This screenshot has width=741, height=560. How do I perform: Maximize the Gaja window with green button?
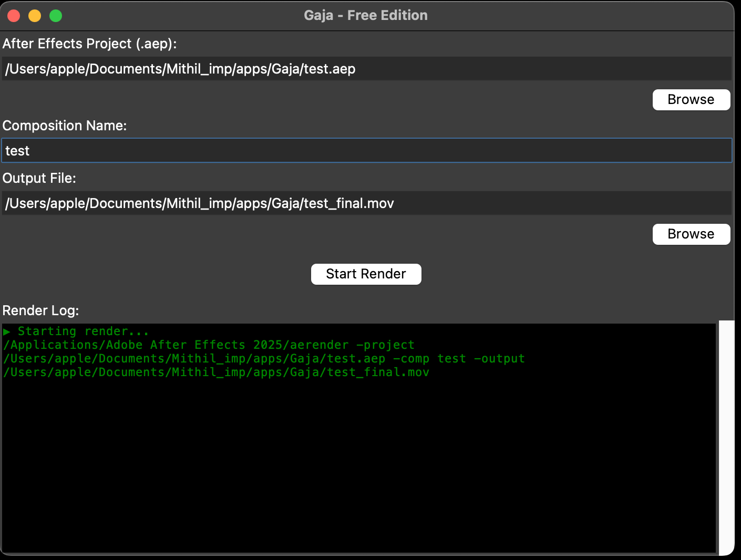tap(56, 16)
